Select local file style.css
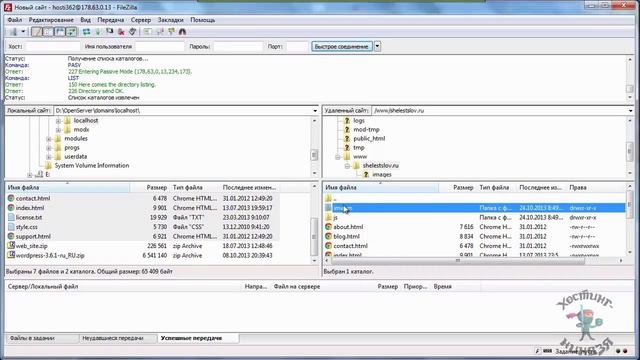The width and height of the screenshot is (640, 360). tap(27, 227)
